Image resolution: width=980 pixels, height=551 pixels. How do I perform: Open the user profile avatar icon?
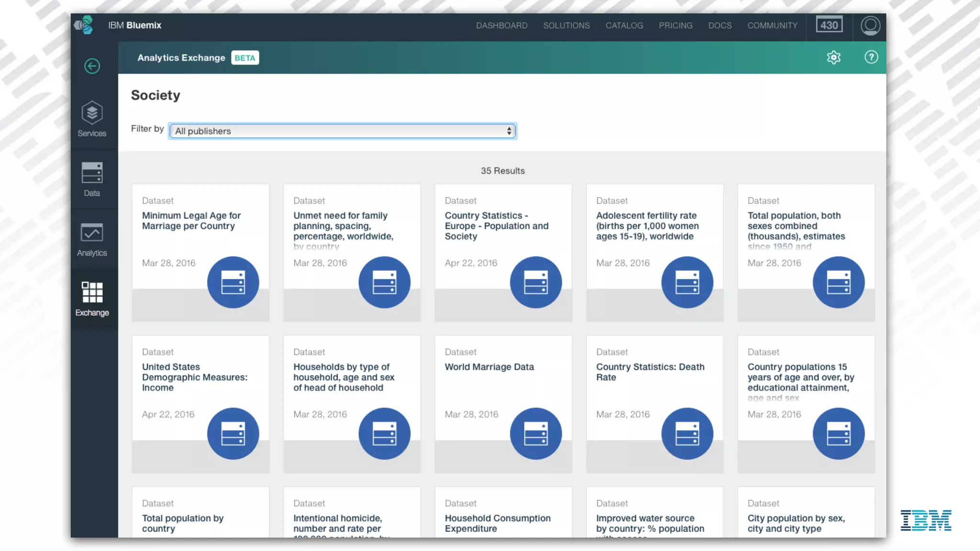tap(870, 25)
